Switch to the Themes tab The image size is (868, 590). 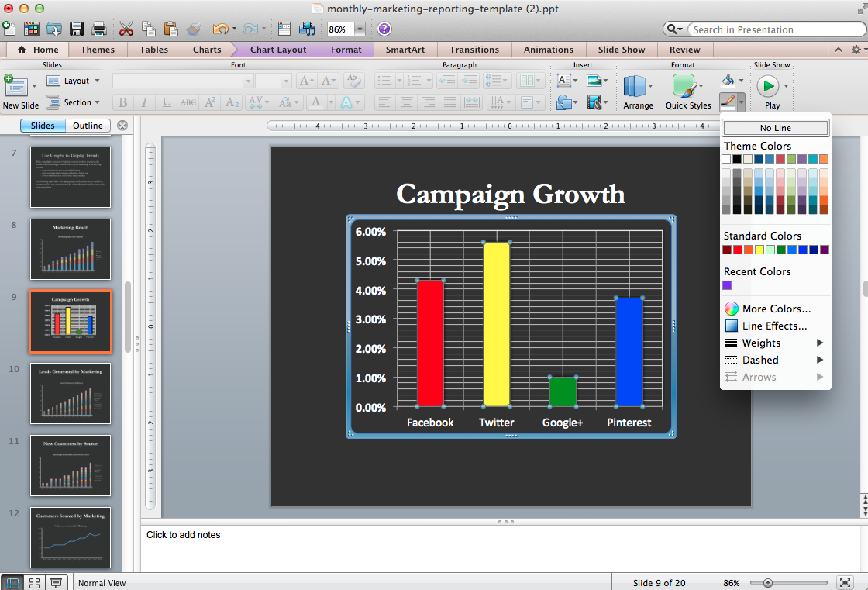click(x=98, y=50)
